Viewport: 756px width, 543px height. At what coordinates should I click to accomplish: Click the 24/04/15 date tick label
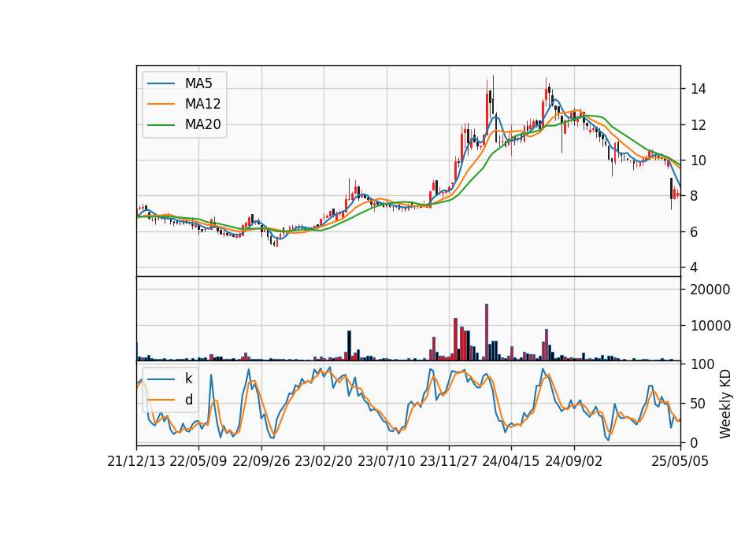(x=511, y=461)
